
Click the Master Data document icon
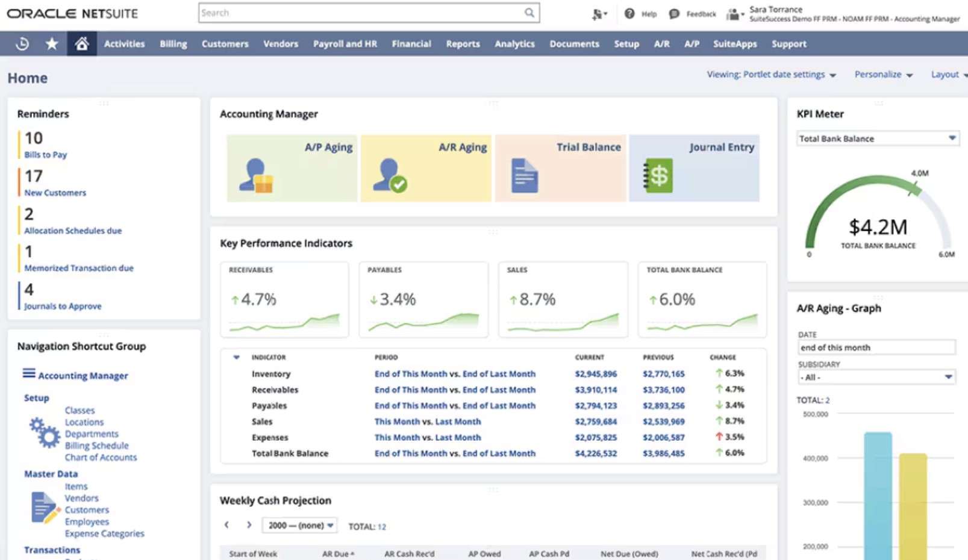point(45,508)
